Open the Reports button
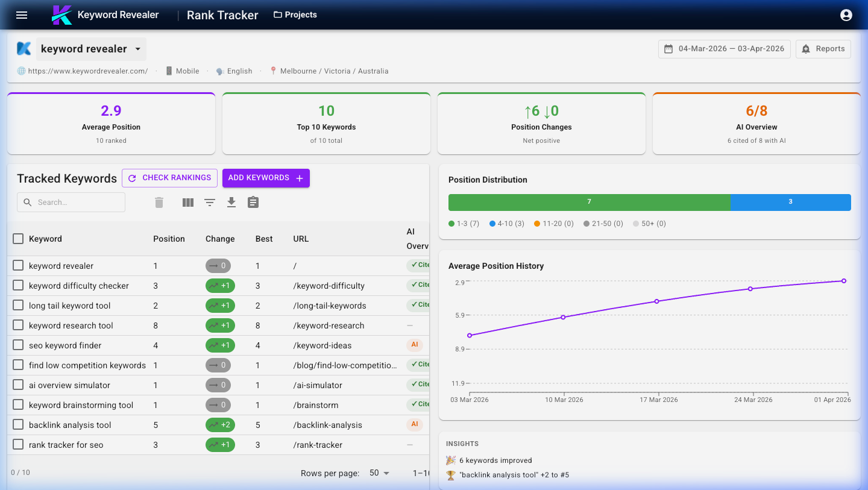This screenshot has height=490, width=868. [823, 49]
